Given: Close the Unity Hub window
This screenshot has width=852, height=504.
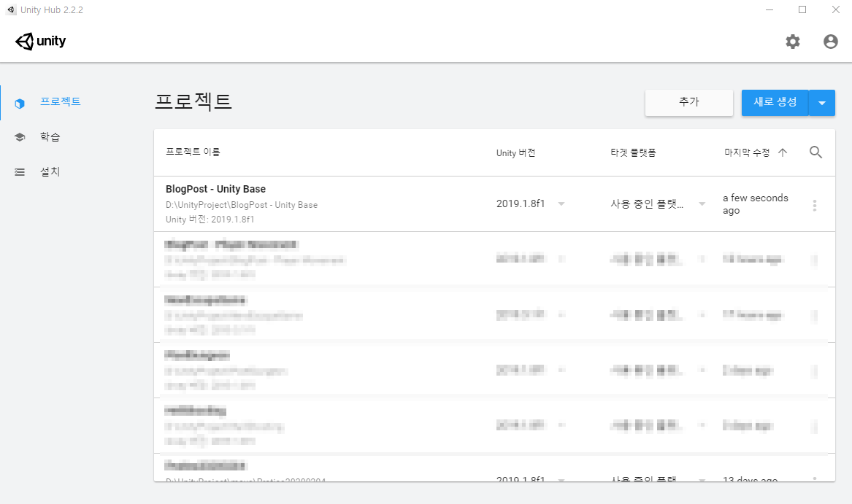Looking at the screenshot, I should click(836, 9).
